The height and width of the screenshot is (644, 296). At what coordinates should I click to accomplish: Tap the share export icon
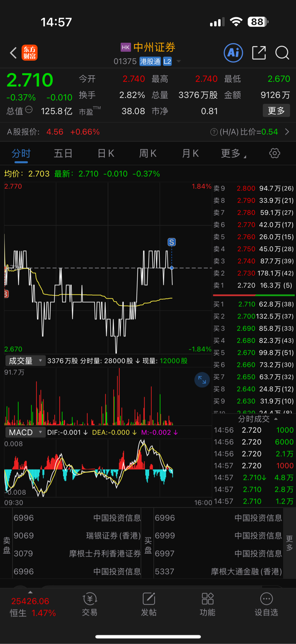tap(259, 52)
